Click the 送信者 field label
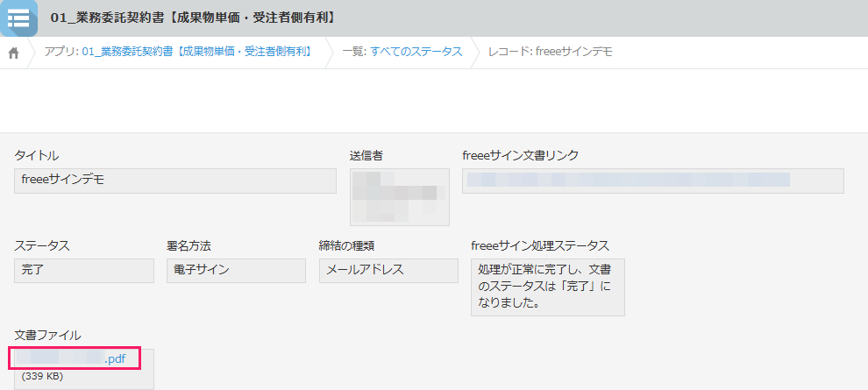The width and height of the screenshot is (868, 390). click(x=366, y=156)
